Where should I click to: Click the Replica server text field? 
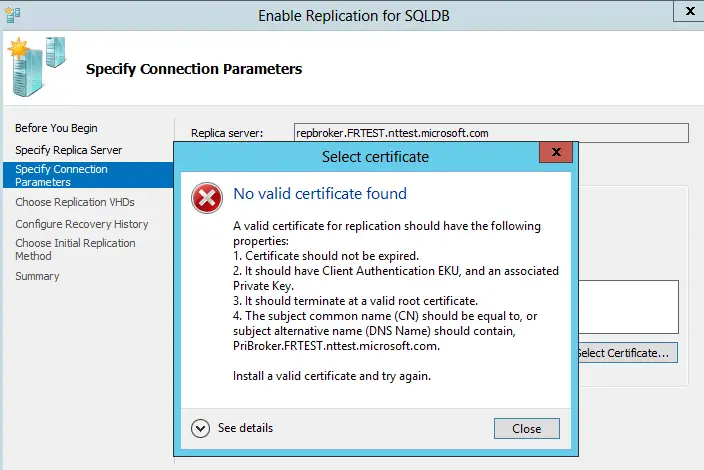(x=491, y=133)
